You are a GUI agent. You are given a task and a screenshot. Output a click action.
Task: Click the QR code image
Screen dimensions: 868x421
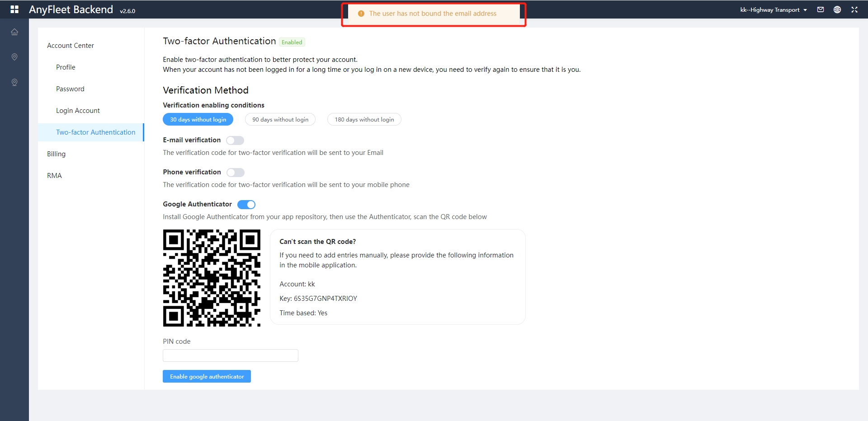click(211, 277)
